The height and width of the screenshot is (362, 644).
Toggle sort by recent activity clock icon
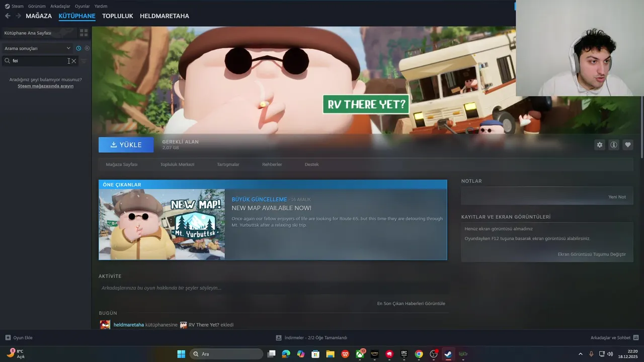pyautogui.click(x=78, y=48)
